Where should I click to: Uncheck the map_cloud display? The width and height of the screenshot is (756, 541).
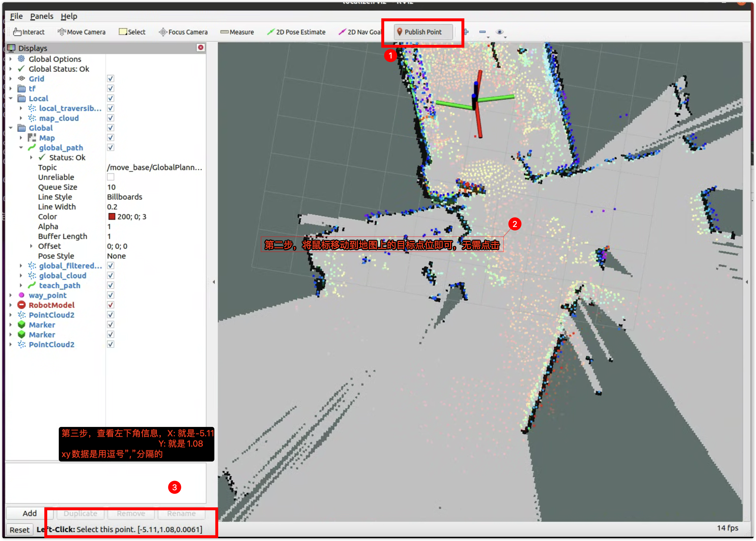tap(111, 118)
